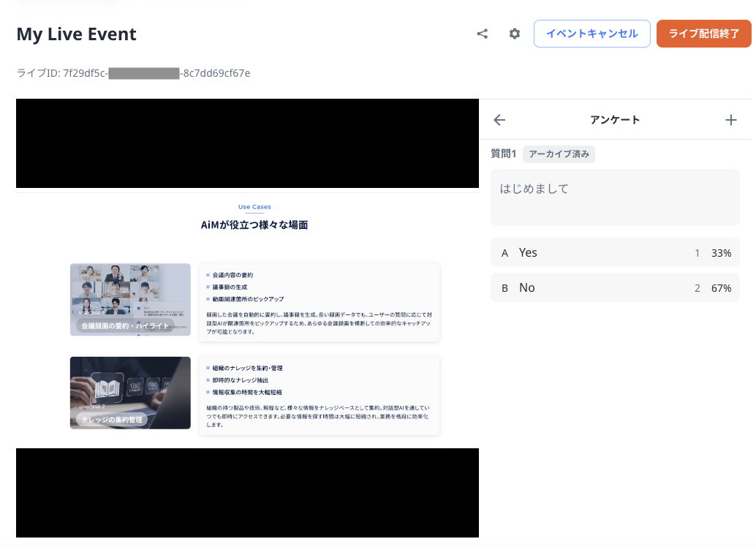Click the 67% result bar for No
Screen dimensions: 756x547
point(721,287)
